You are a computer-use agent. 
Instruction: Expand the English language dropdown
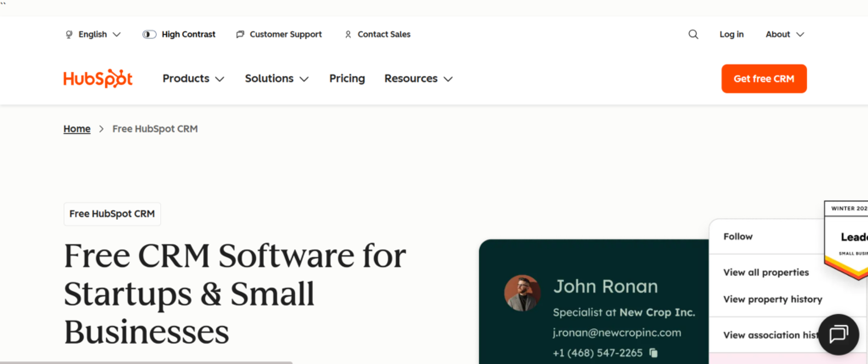[93, 35]
